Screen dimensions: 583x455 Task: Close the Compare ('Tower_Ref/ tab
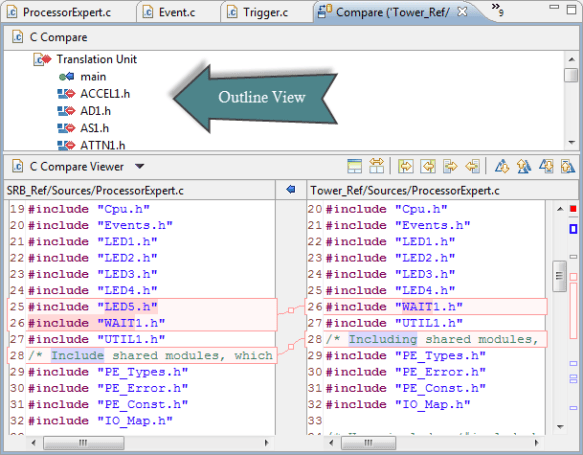pyautogui.click(x=462, y=12)
